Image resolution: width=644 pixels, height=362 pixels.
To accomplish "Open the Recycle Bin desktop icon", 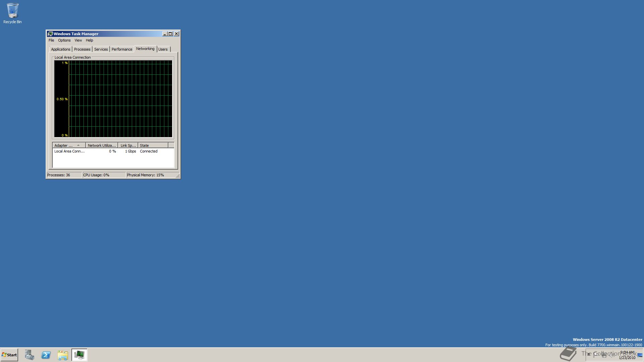I will click(x=12, y=13).
